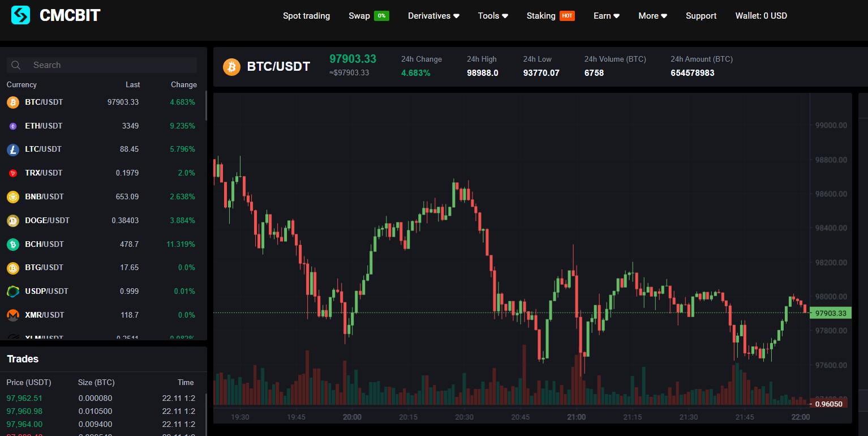This screenshot has width=868, height=436.
Task: Click the Litecoin coin icon in list
Action: pyautogui.click(x=13, y=149)
